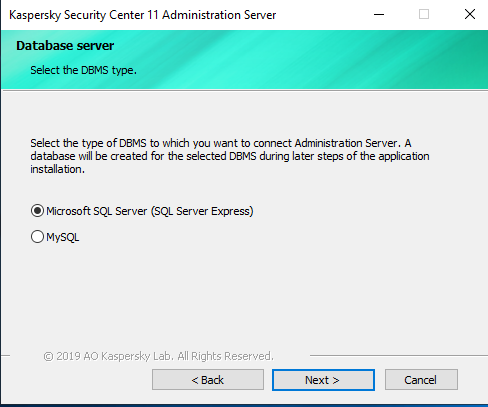488x407 pixels.
Task: Click the Select the DBMS type subtitle
Action: click(x=83, y=70)
